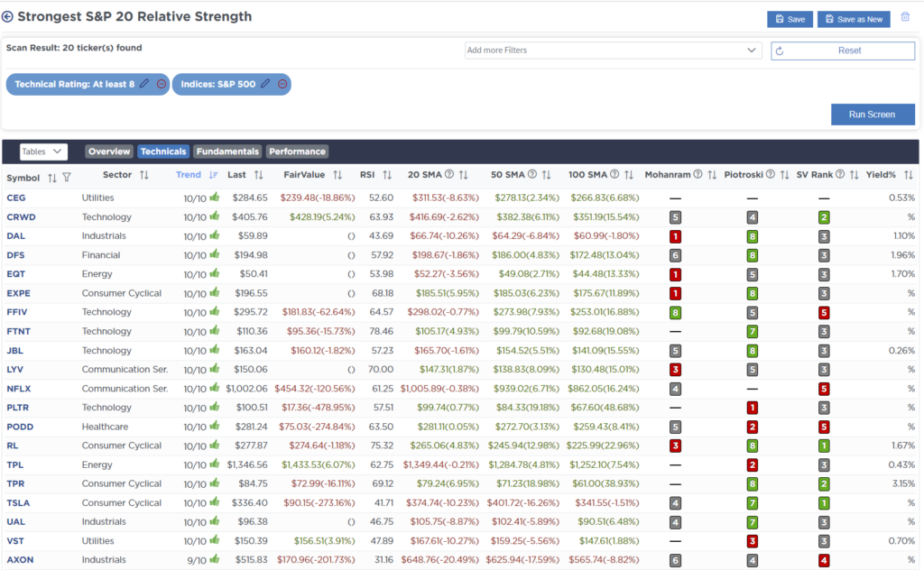Screen dimensions: 924x570
Task: Sort by Last price column arrows
Action: click(x=258, y=175)
